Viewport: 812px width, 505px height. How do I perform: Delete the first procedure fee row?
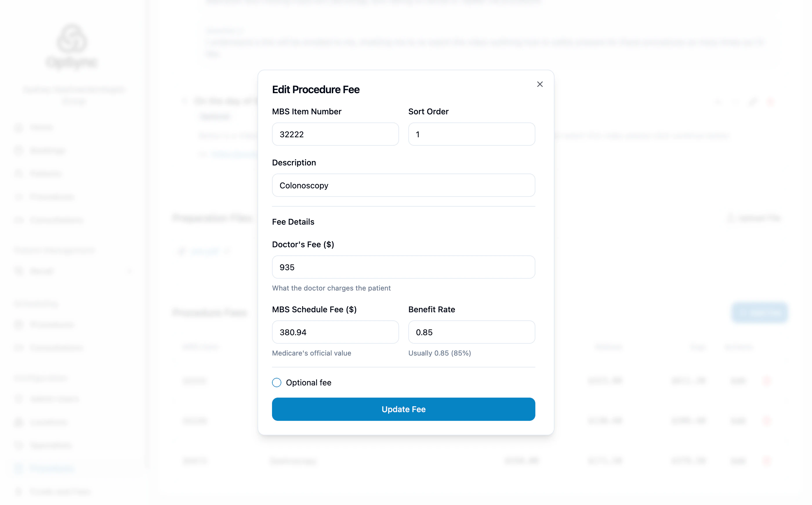767,381
